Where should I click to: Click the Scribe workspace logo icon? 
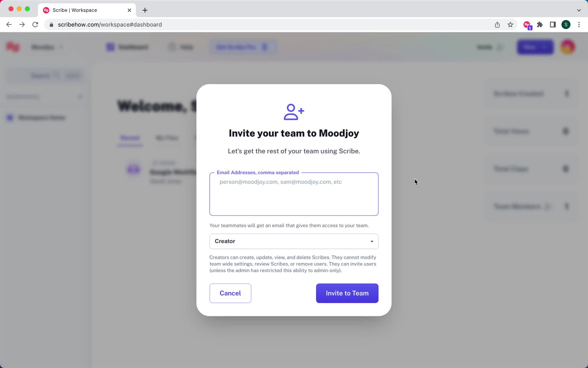pyautogui.click(x=13, y=47)
